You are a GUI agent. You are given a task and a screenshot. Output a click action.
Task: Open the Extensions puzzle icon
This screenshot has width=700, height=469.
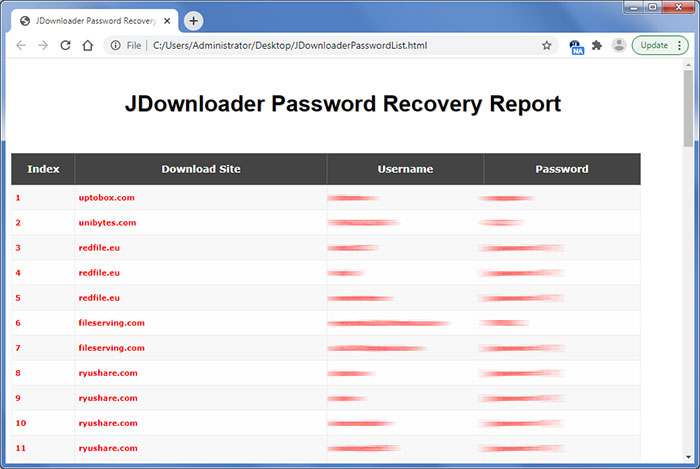point(597,45)
